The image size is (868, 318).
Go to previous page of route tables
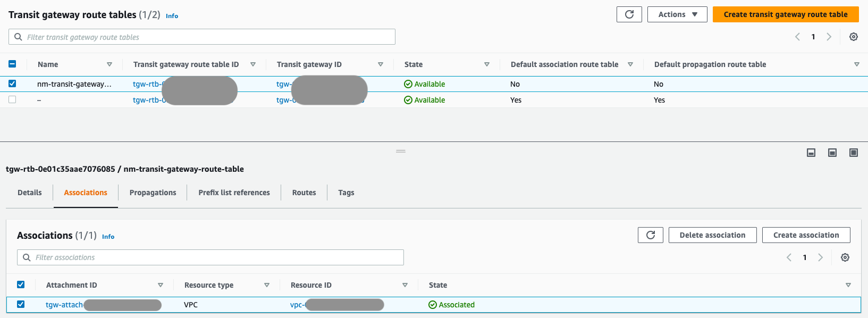coord(797,37)
